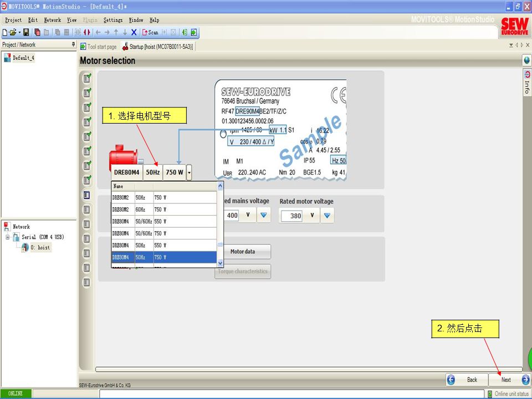
Task: Open the Settings menu
Action: (x=113, y=20)
